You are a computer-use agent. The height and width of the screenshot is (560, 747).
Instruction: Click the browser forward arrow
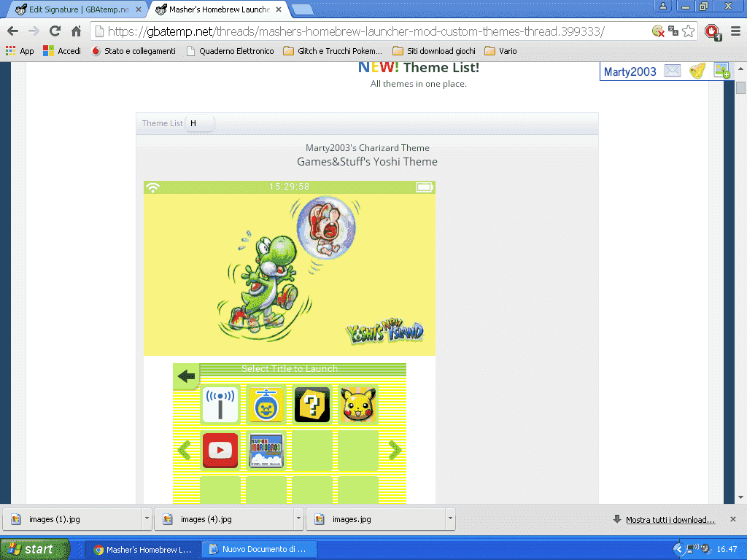(x=34, y=31)
